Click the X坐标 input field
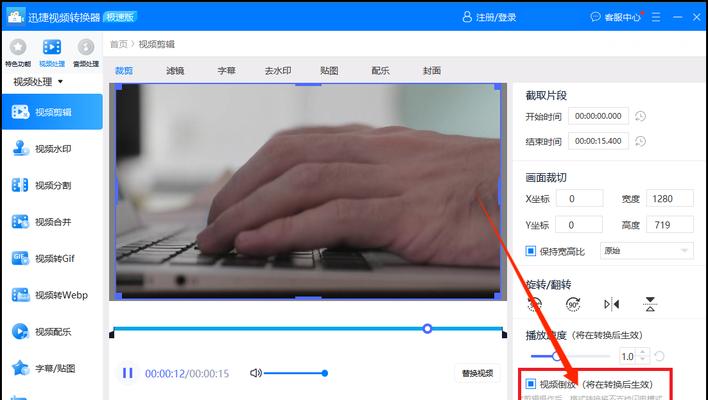708x400 pixels. 579,199
